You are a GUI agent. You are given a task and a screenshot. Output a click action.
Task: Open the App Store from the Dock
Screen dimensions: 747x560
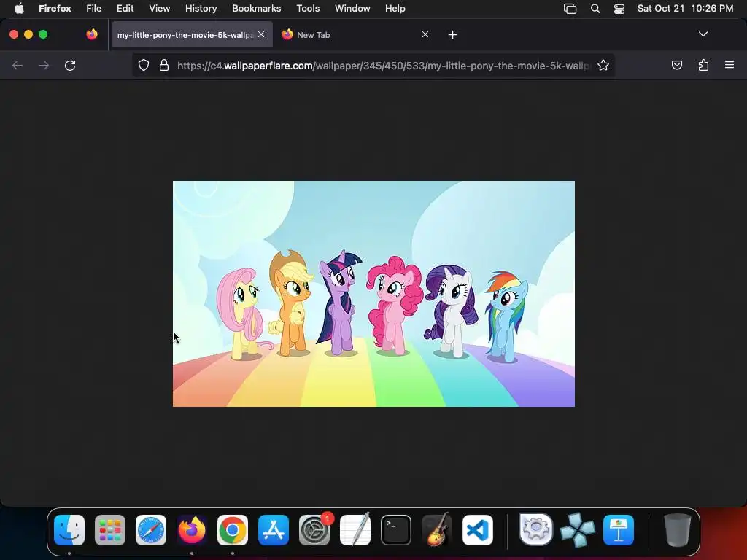[x=274, y=530]
